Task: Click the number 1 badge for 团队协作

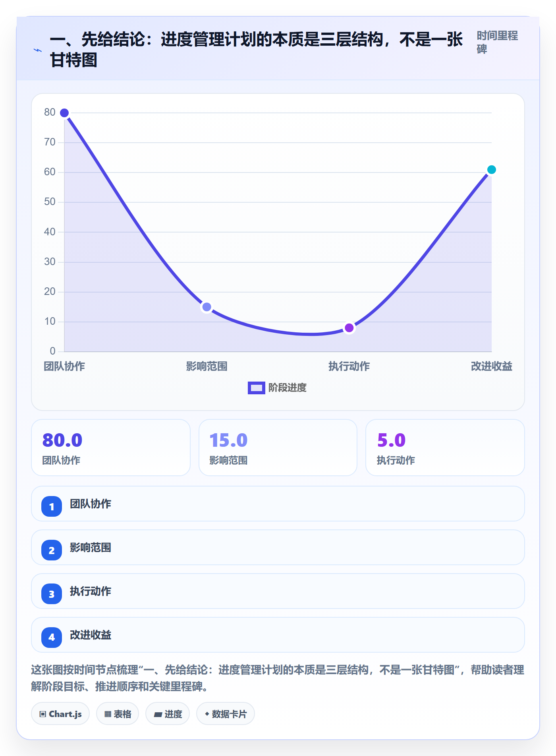Action: 52,506
